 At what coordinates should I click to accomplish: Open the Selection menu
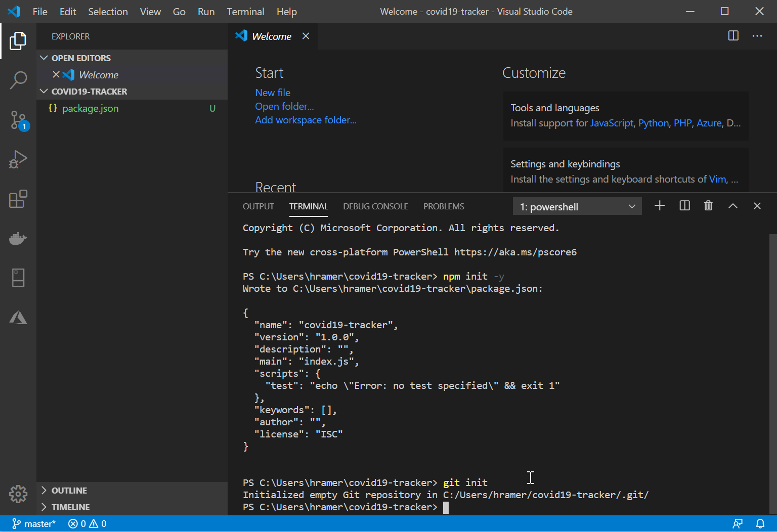click(x=108, y=11)
